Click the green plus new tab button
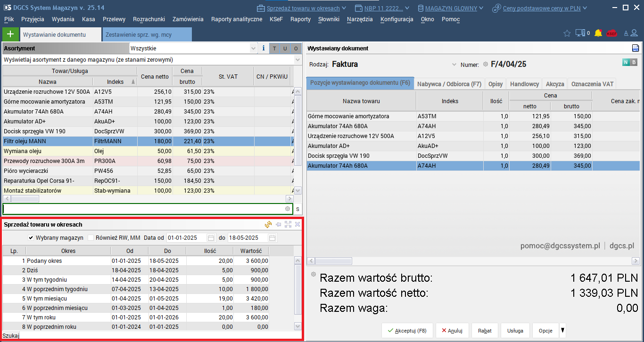Image resolution: width=644 pixels, height=342 pixels. [x=10, y=34]
